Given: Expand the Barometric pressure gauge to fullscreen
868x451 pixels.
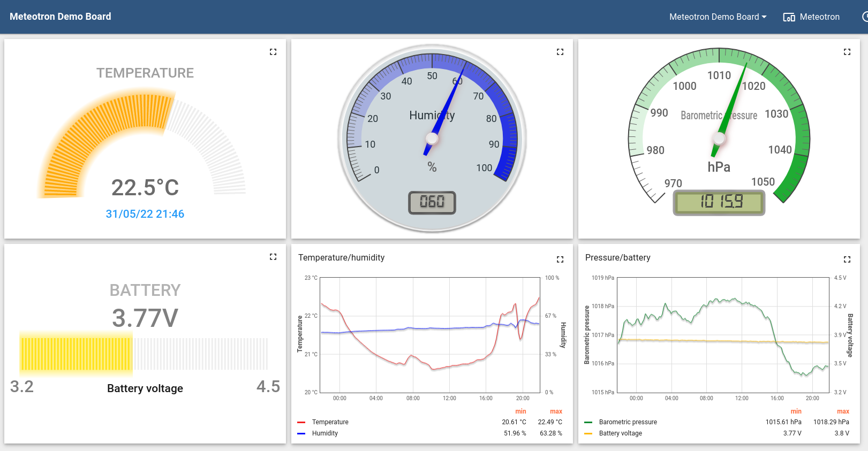Looking at the screenshot, I should (847, 52).
